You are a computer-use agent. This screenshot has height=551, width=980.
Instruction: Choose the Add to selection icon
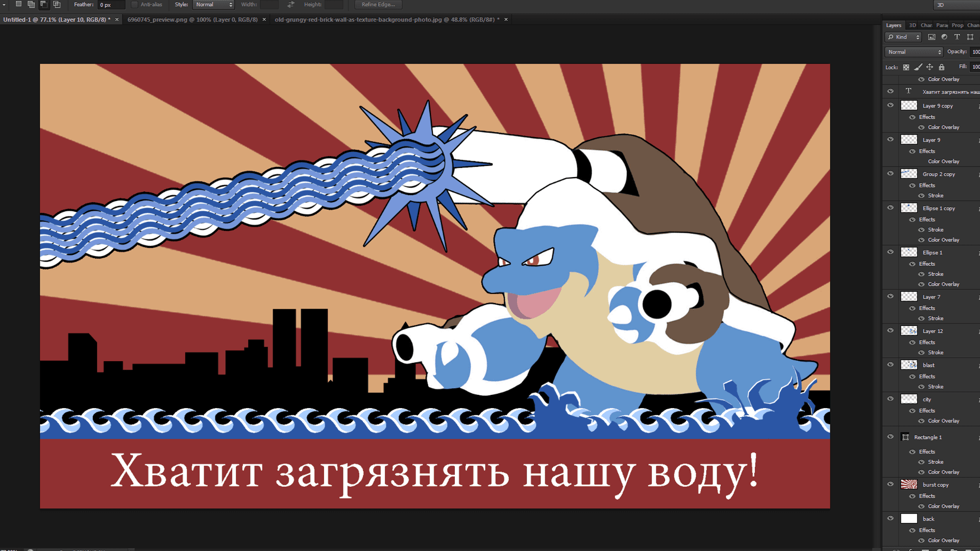[x=31, y=4]
